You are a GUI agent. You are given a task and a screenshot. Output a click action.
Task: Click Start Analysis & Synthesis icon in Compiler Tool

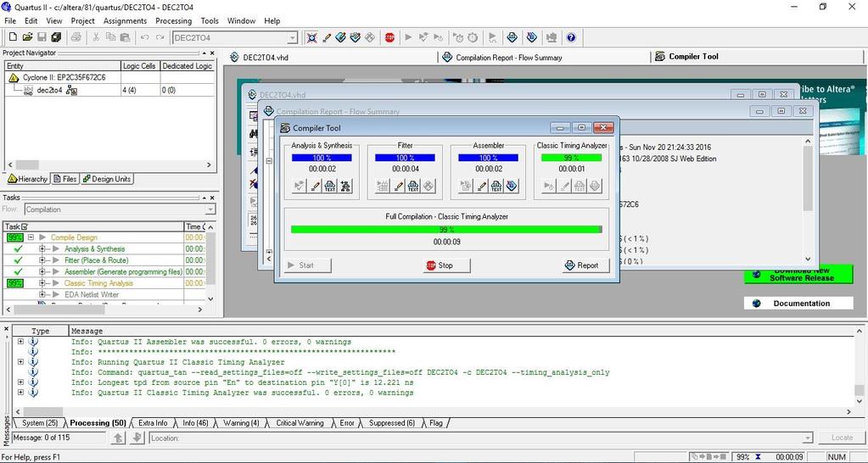coord(299,187)
